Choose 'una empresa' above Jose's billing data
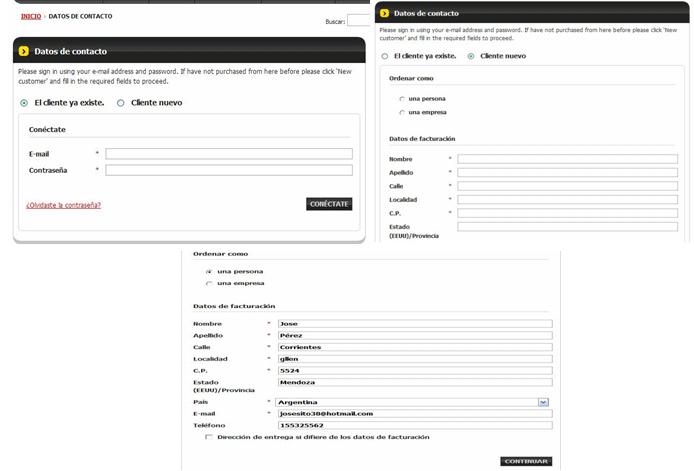 click(208, 283)
